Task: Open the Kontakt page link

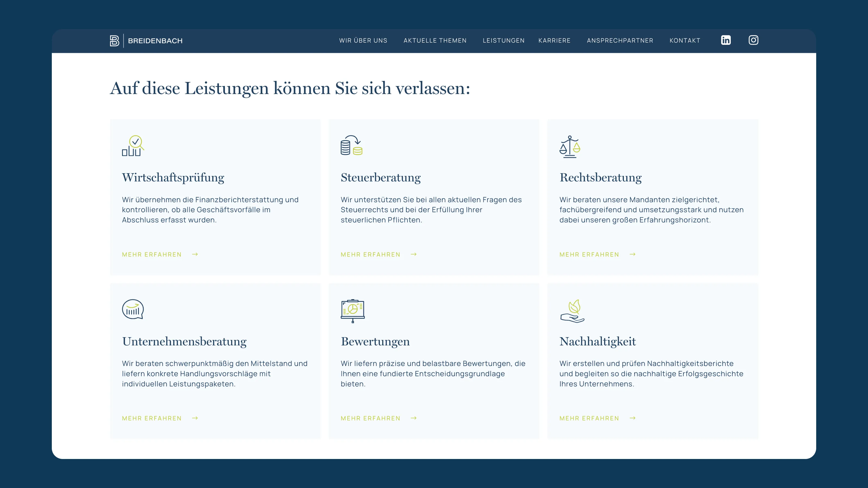Action: (x=684, y=40)
